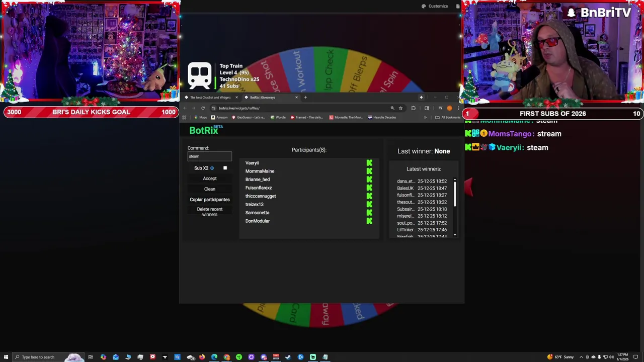The width and height of the screenshot is (644, 362).
Task: Launch Microsoft Edge from the taskbar
Action: [214, 357]
